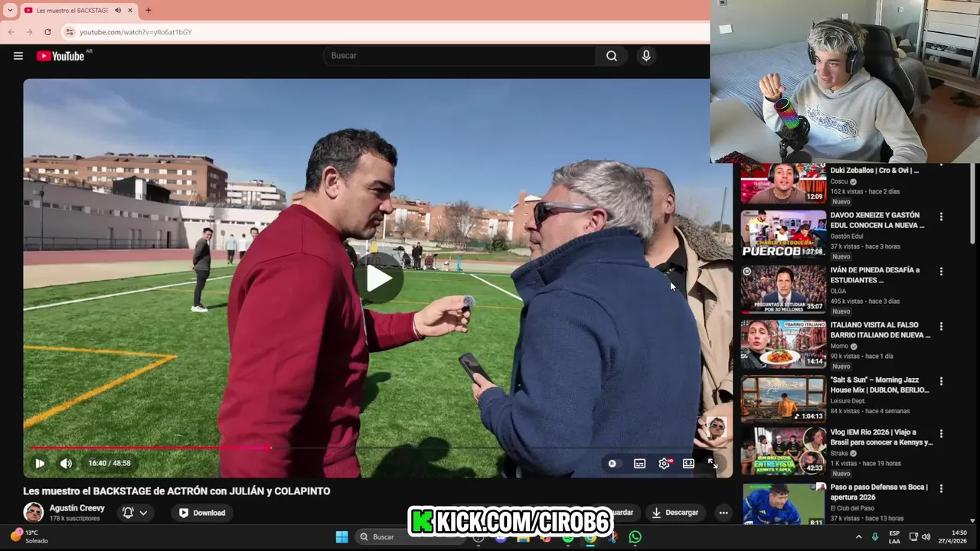Open 'IVÁN DE PINEDA DESAFÍA a ESTUDIANTES' title

(x=875, y=275)
